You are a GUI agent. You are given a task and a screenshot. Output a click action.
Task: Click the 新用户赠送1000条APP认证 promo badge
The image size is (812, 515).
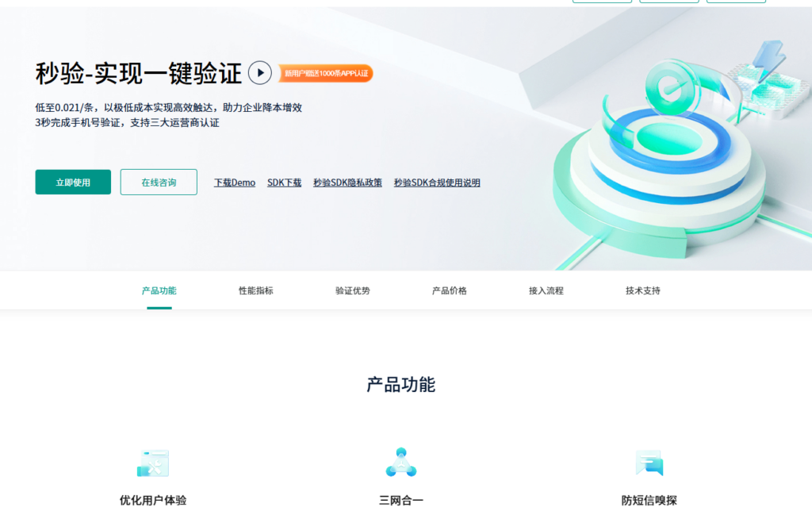[326, 73]
